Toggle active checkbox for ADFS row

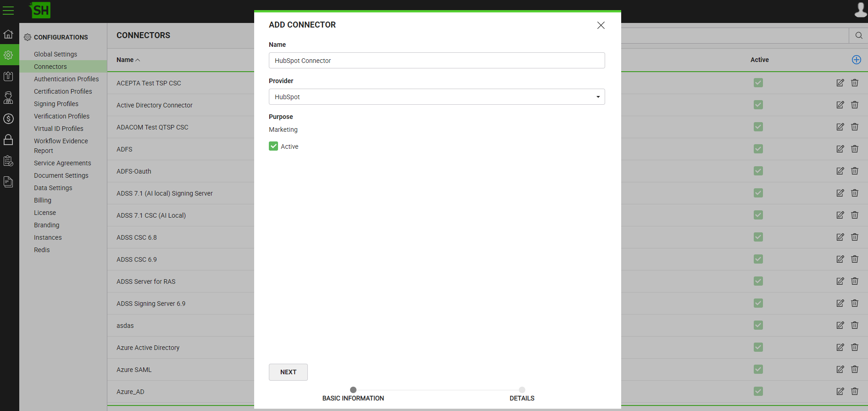758,149
